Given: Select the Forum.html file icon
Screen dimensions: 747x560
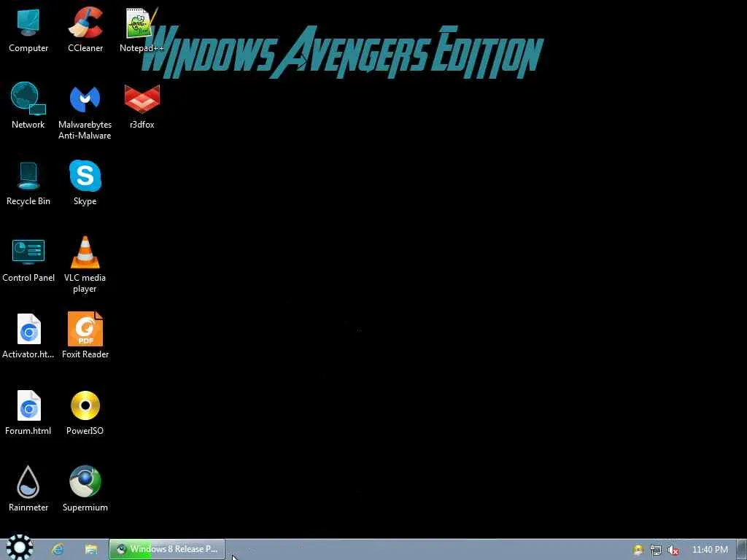Looking at the screenshot, I should [x=28, y=413].
